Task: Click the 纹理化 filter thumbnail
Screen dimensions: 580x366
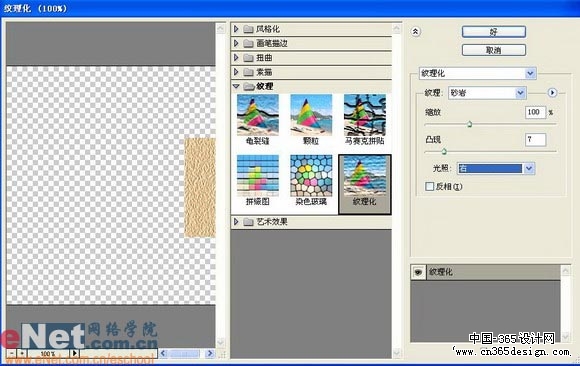Action: (x=365, y=176)
